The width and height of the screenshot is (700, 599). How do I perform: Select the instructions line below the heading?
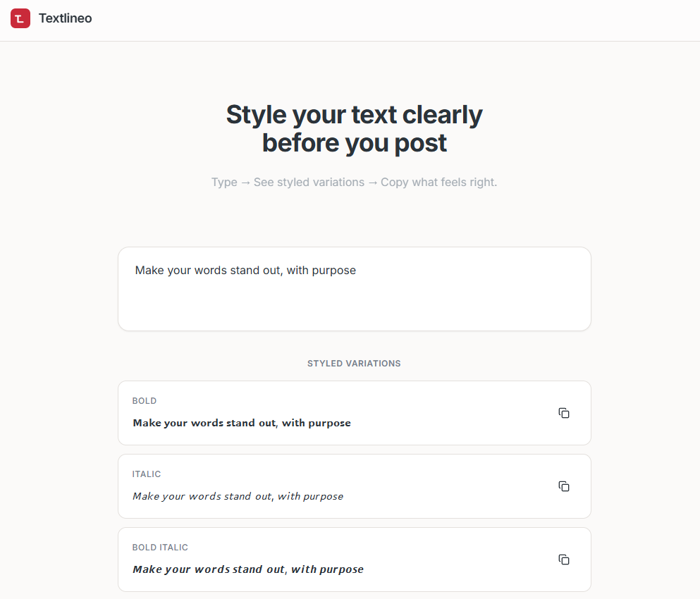click(x=354, y=182)
